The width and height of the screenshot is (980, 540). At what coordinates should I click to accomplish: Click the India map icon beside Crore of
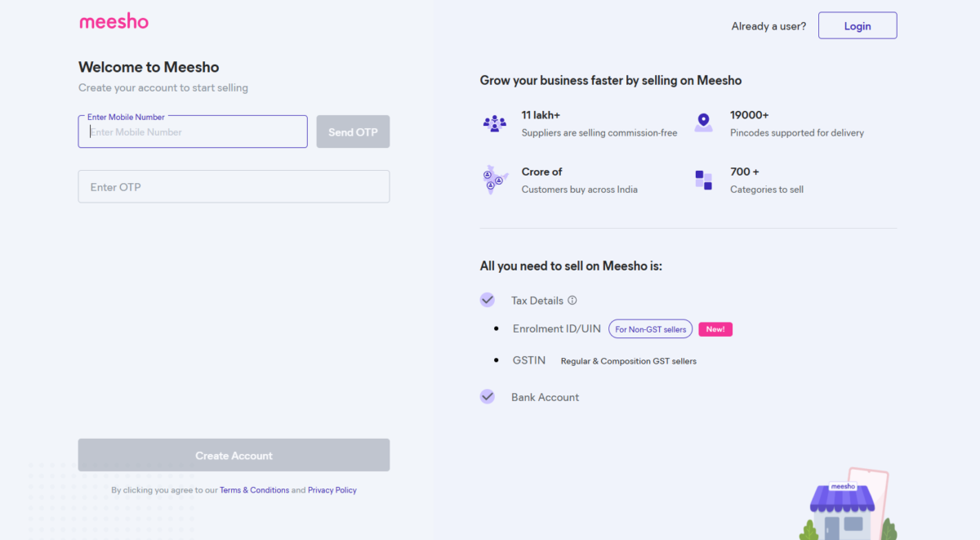[x=495, y=180]
